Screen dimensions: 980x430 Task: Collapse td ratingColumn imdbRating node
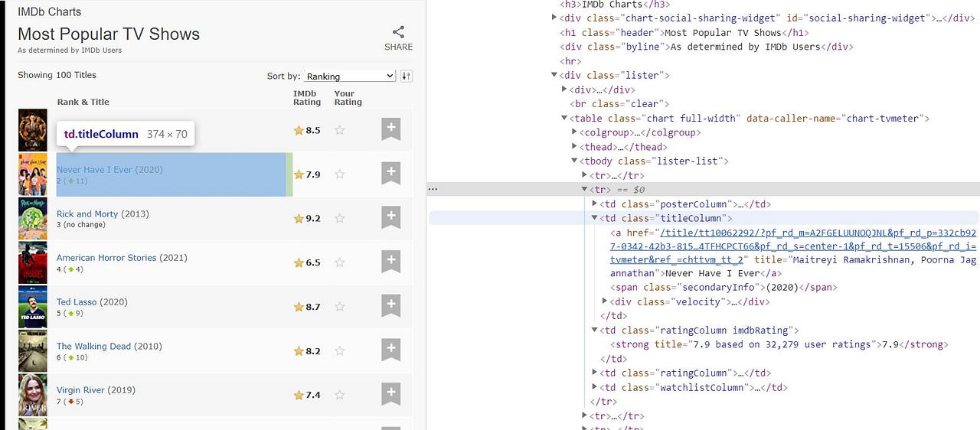click(595, 331)
